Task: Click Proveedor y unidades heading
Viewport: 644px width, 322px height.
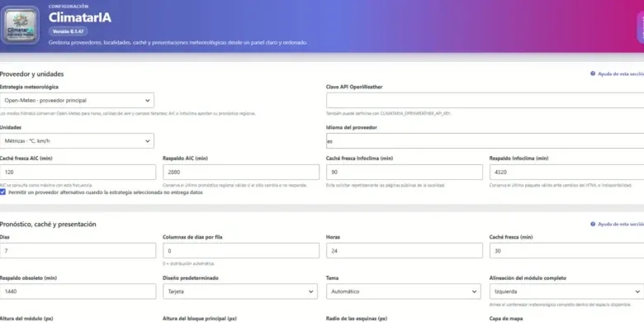Action: pyautogui.click(x=31, y=74)
